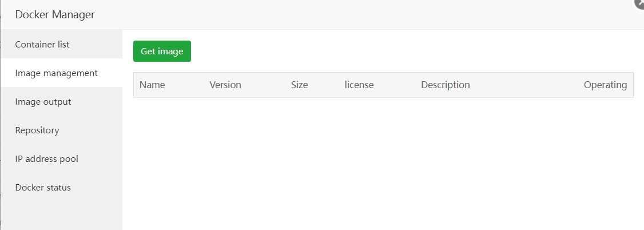Click the Description column header
Image resolution: width=644 pixels, height=230 pixels.
pos(446,85)
